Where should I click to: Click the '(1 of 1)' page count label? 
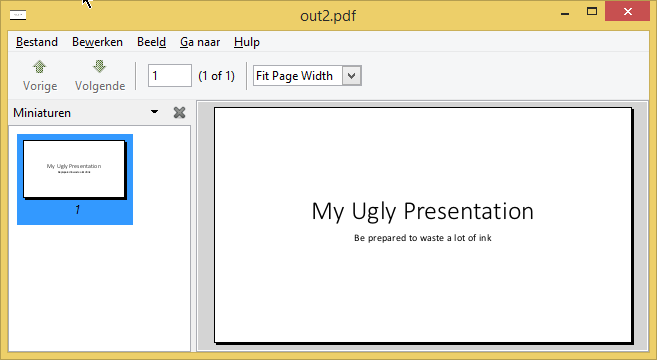216,76
